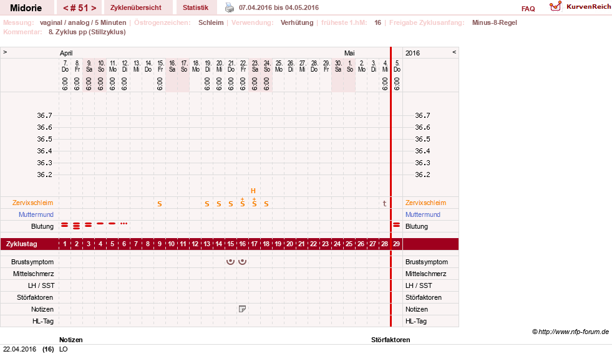Screen dimensions: 612x364
Task: Click light bleeding dash on cycle day 4
Action: point(100,224)
